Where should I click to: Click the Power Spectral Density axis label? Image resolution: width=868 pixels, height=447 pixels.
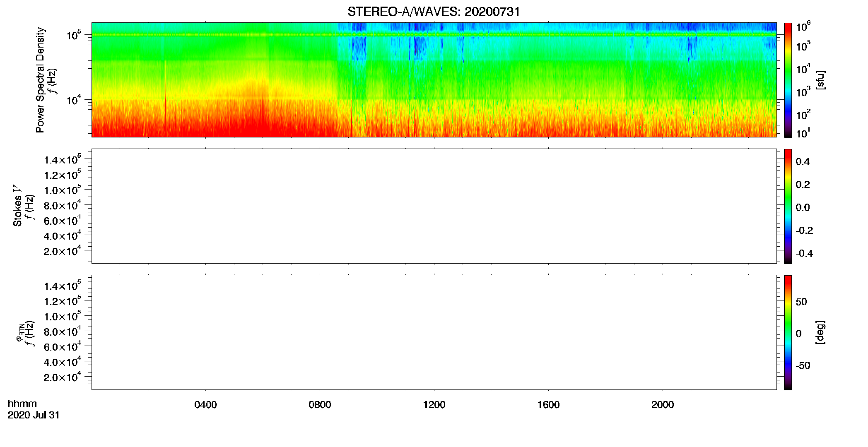[40, 80]
